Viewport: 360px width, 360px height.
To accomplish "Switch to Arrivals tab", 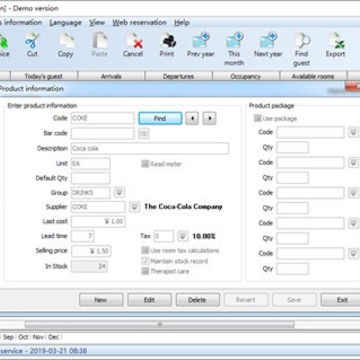I will pos(111,76).
